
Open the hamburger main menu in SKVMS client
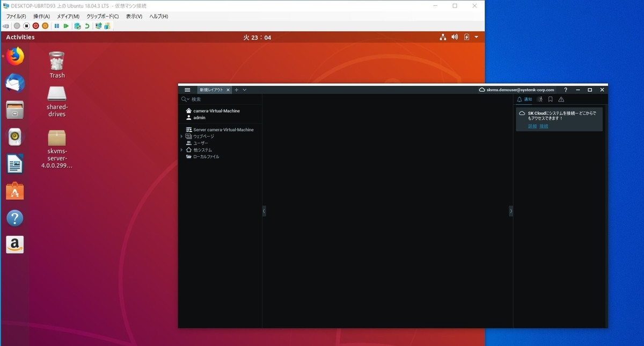pyautogui.click(x=187, y=90)
